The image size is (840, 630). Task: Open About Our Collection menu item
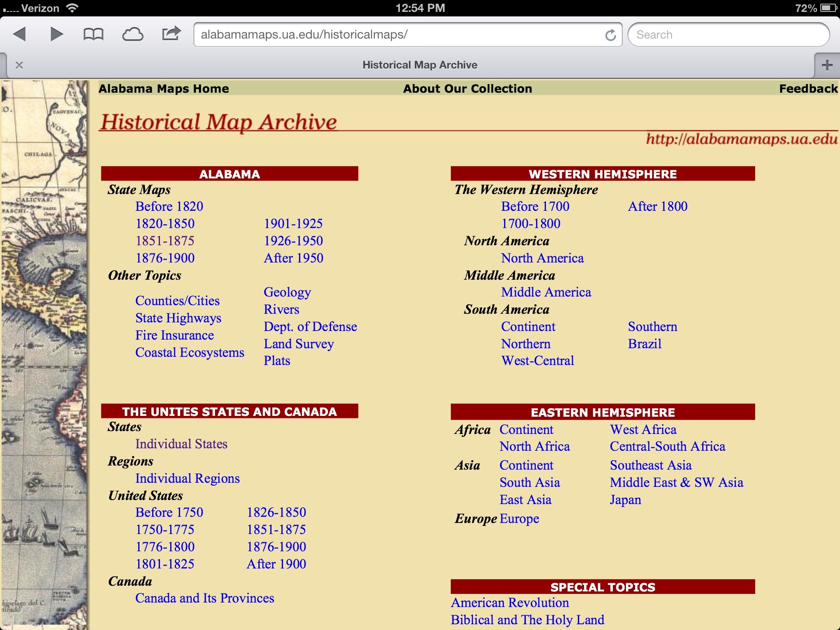(x=467, y=89)
